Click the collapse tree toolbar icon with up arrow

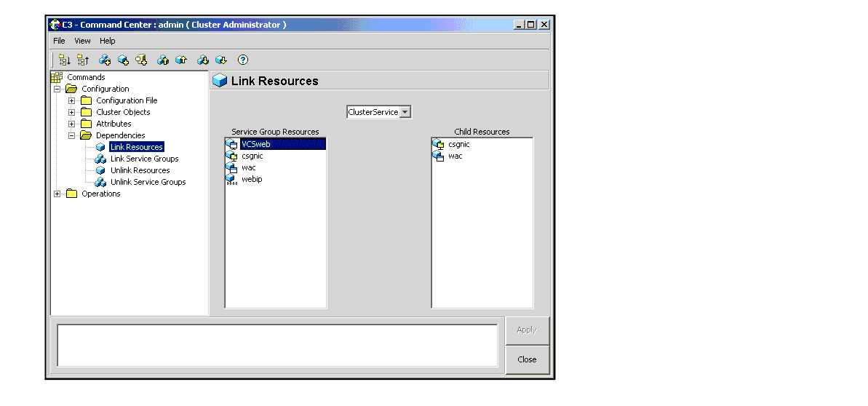(82, 60)
